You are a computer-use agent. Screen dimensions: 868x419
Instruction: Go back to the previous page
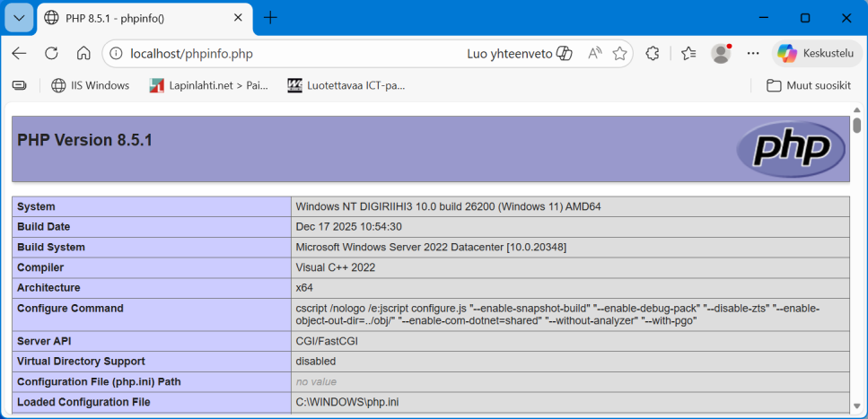pyautogui.click(x=20, y=53)
